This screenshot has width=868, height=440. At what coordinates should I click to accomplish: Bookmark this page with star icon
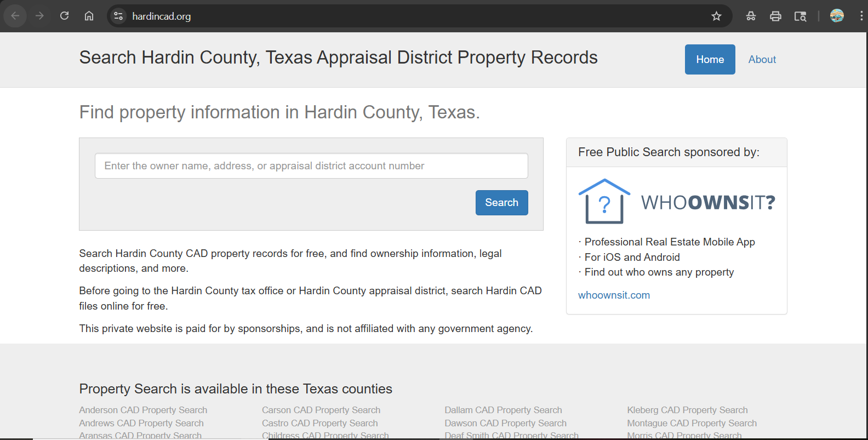716,16
